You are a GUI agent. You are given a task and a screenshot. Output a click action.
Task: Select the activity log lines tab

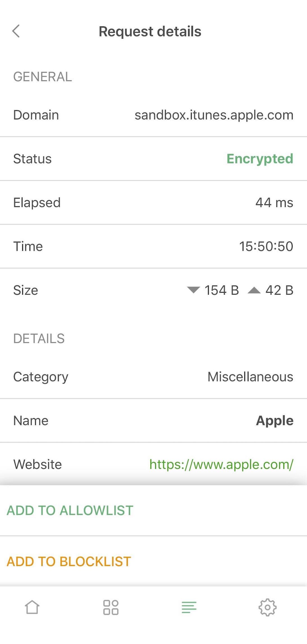189,607
